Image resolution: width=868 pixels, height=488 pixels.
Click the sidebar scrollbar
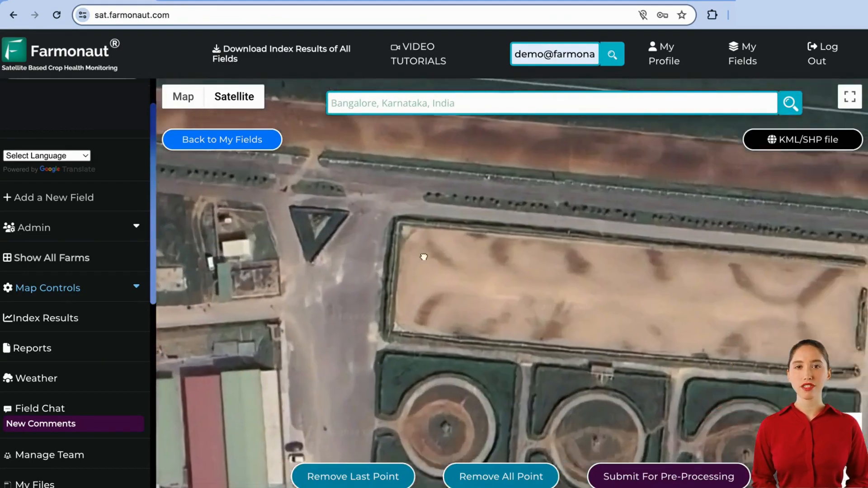coord(153,203)
